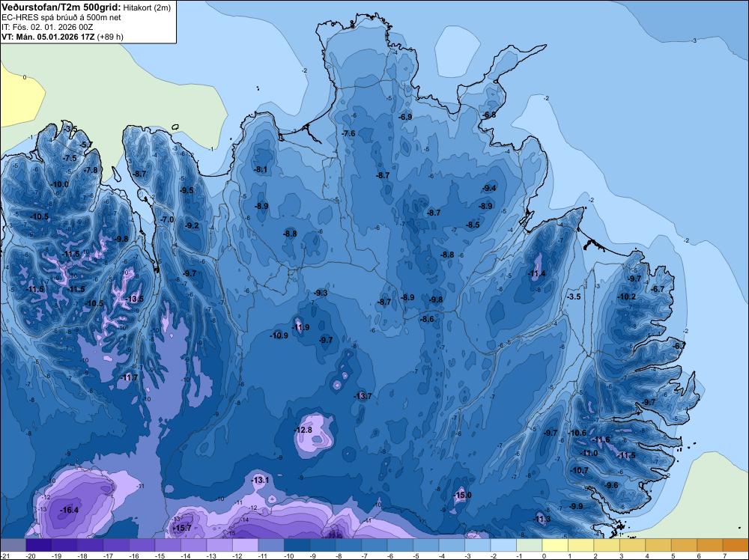Click the legend swatch above the -5 label
Screen dimensions: 749x560
(426, 545)
